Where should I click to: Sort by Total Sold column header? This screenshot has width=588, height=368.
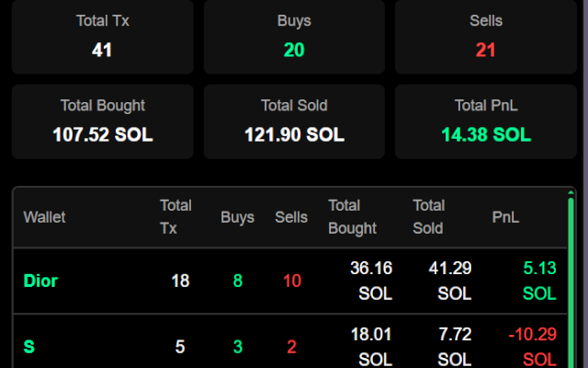(429, 217)
